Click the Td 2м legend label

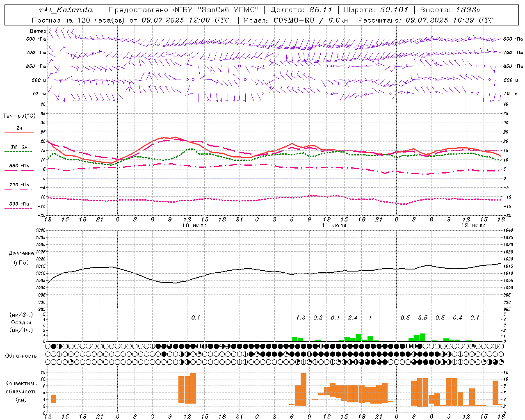(x=19, y=147)
